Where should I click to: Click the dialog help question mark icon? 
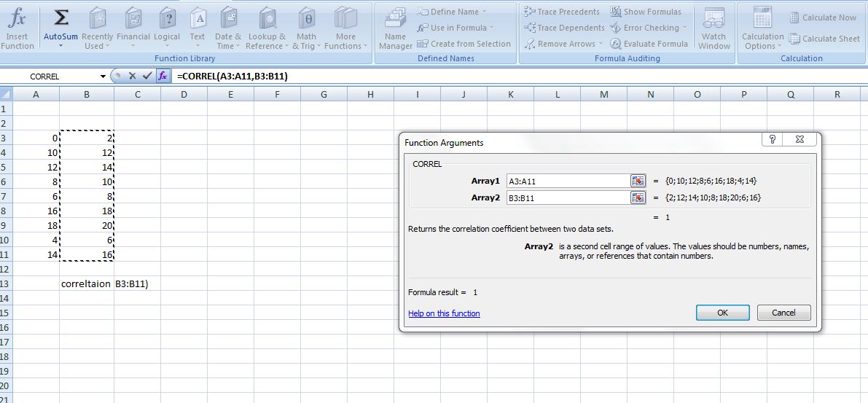pos(773,140)
